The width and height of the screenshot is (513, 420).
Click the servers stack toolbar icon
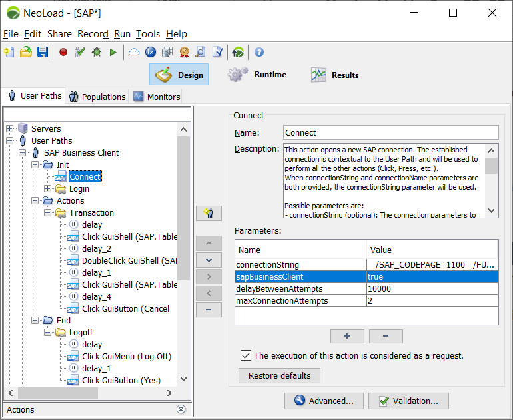(x=167, y=52)
